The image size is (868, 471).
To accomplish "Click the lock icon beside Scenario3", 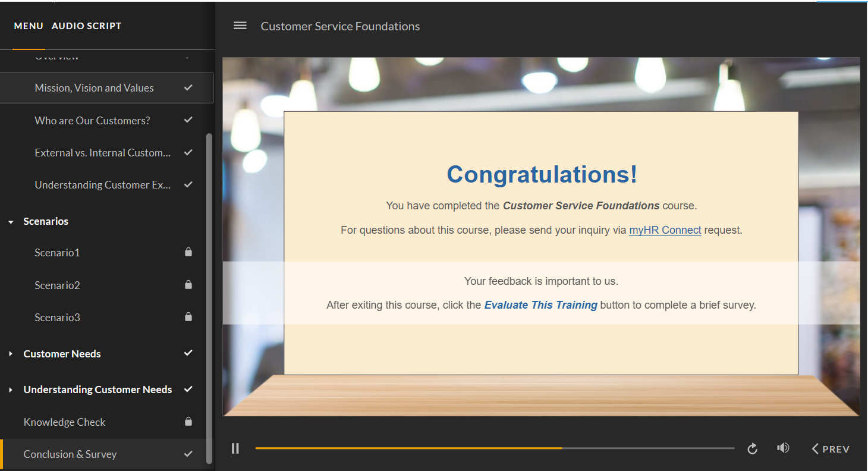I will tap(188, 316).
